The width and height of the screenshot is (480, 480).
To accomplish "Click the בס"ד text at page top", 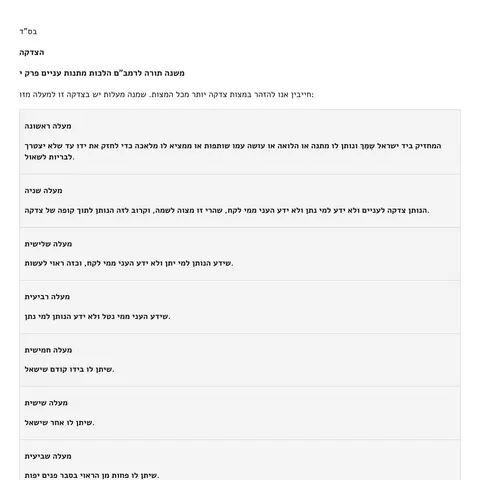I will pos(28,32).
